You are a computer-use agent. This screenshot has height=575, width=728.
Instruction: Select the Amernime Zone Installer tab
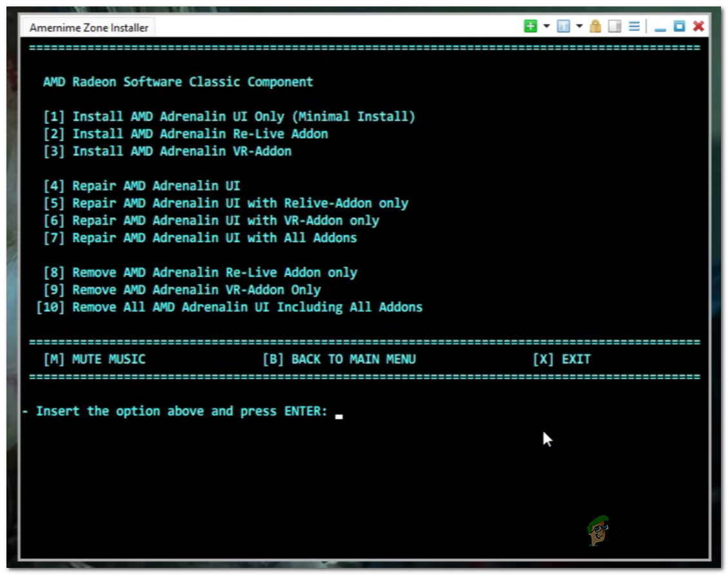pos(89,28)
